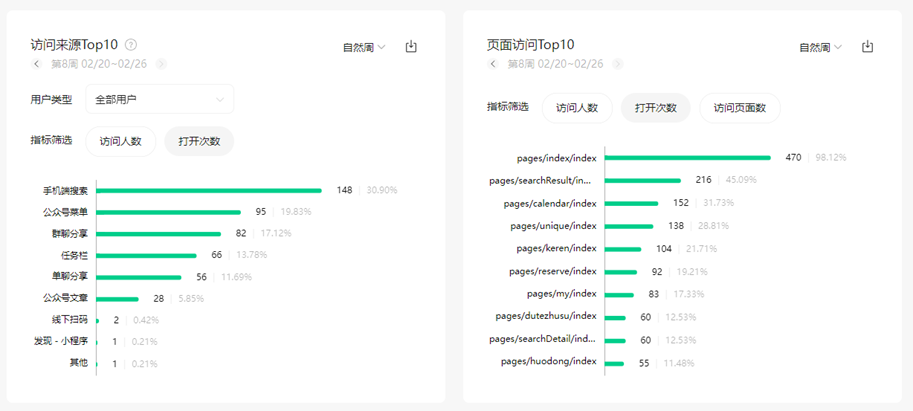Click the 手机端搜索 source label
The image size is (913, 411).
[x=65, y=190]
